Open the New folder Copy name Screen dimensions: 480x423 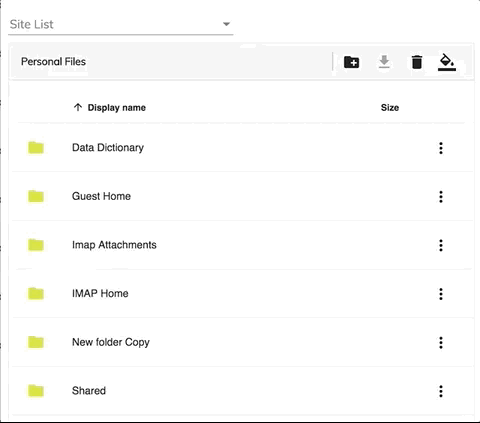pos(111,342)
